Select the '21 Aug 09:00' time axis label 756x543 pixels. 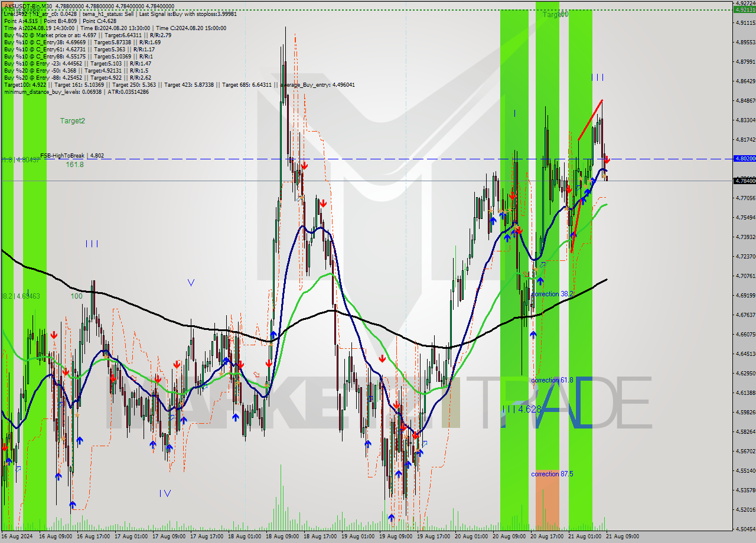622,537
